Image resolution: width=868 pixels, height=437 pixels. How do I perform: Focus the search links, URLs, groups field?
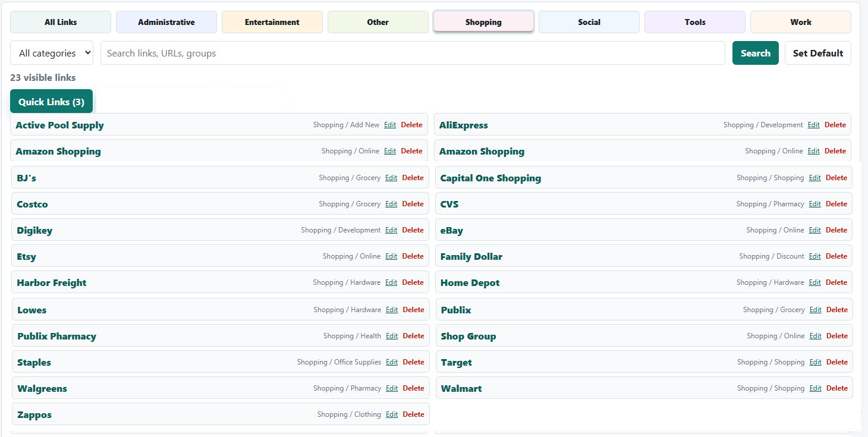413,53
